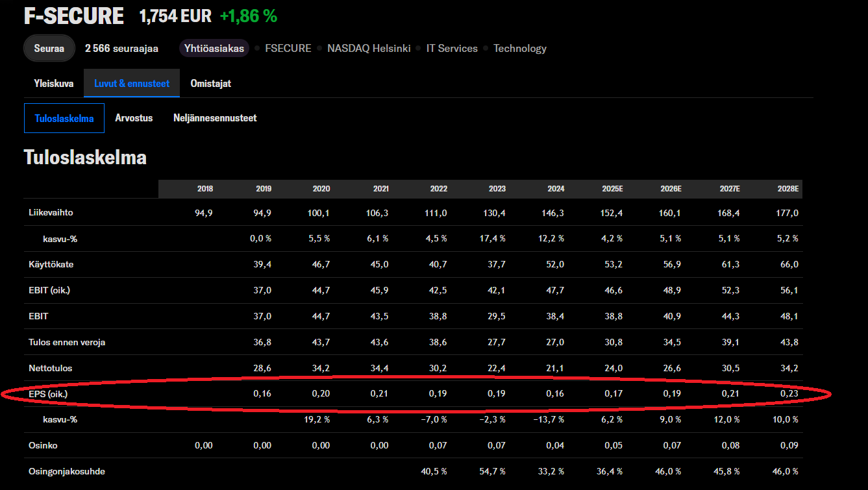Click the 19,2 % EPS growth value
Viewport: 868px width, 490px height.
tap(317, 420)
